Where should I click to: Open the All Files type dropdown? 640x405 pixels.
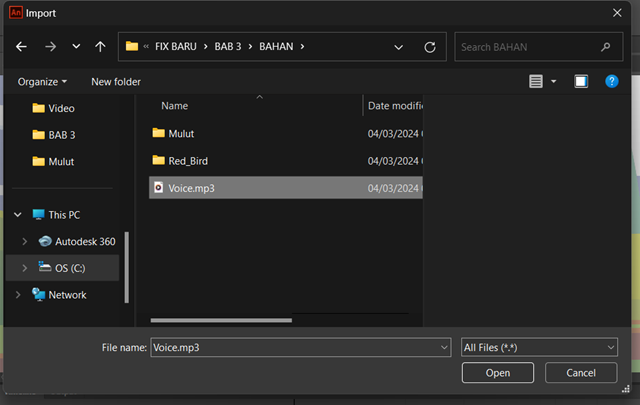tap(539, 347)
